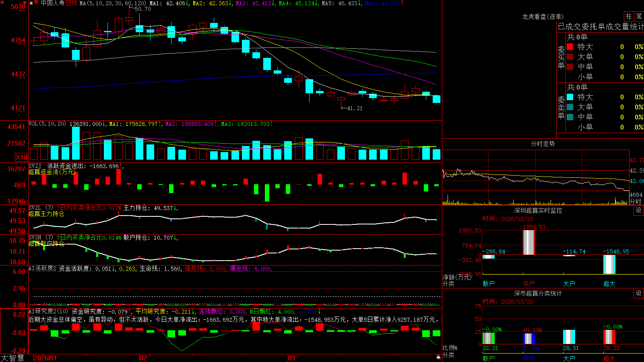Image resolution: width=644 pixels, height=362 pixels.
Task: Click the 50.70 high price marker
Action: point(142,9)
